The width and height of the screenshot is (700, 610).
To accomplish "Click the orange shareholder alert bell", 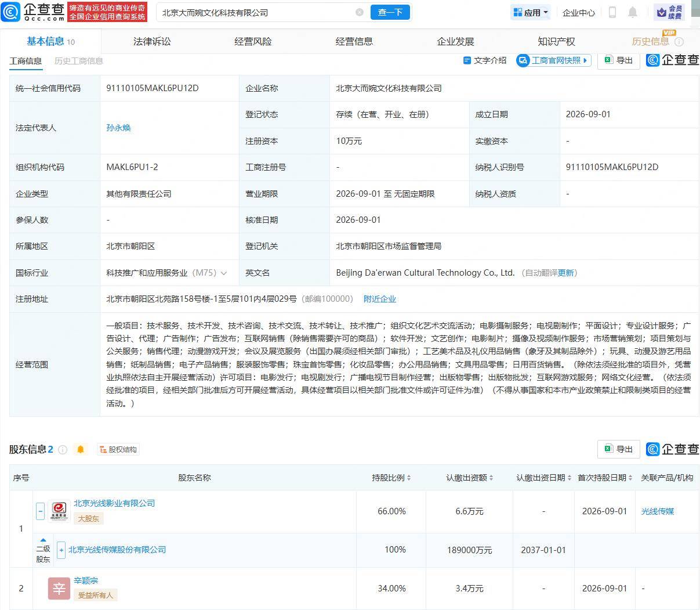I will (80, 449).
